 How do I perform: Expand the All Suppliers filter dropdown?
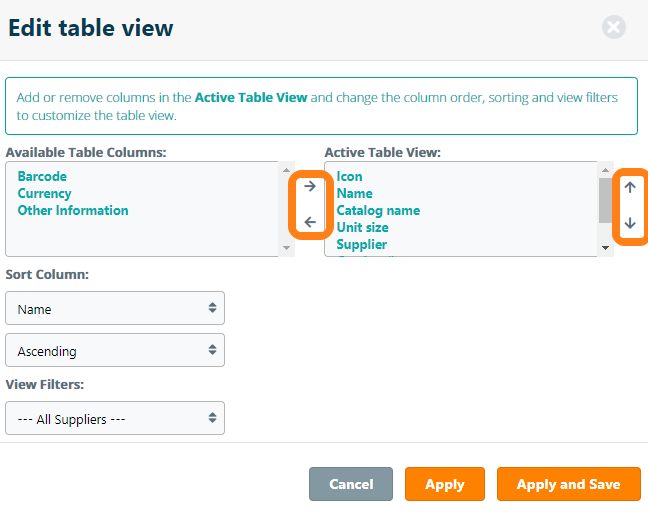(115, 419)
